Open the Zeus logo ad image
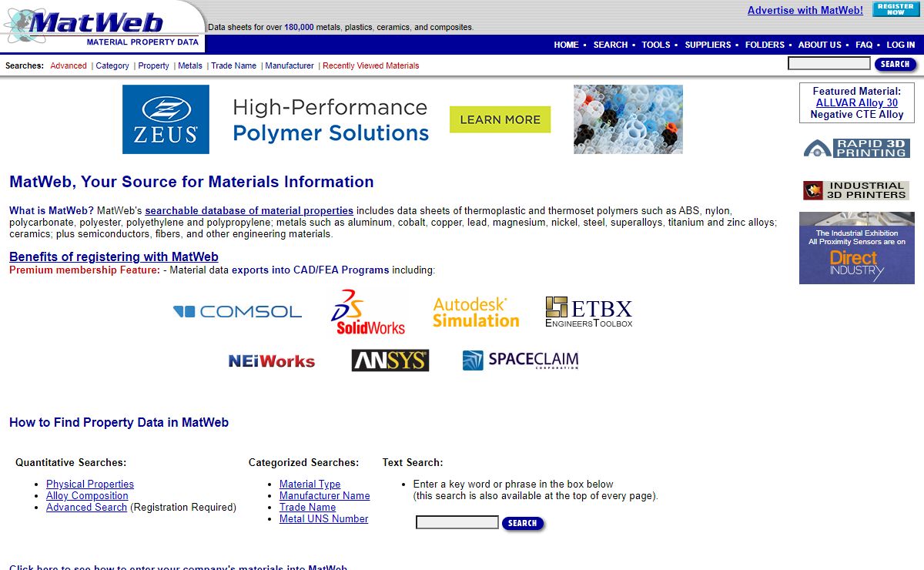Viewport: 924px width, 570px height. point(166,119)
